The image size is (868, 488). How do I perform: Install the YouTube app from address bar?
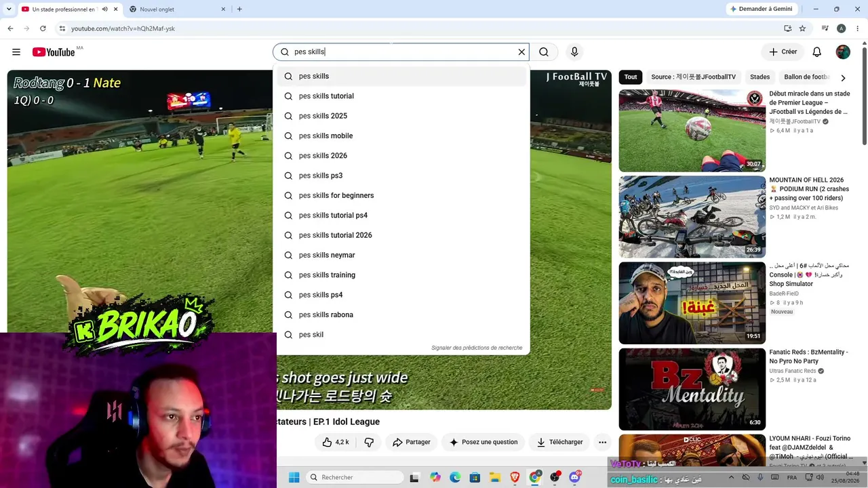click(x=787, y=28)
